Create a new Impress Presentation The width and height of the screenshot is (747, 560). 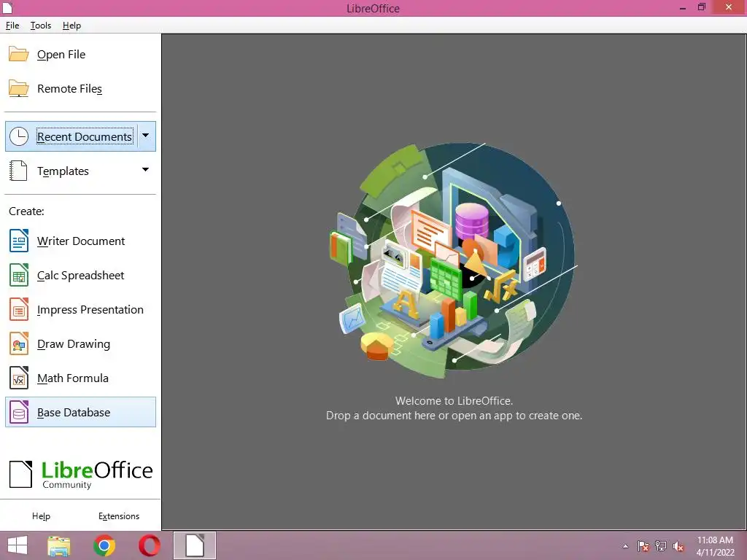(80, 309)
